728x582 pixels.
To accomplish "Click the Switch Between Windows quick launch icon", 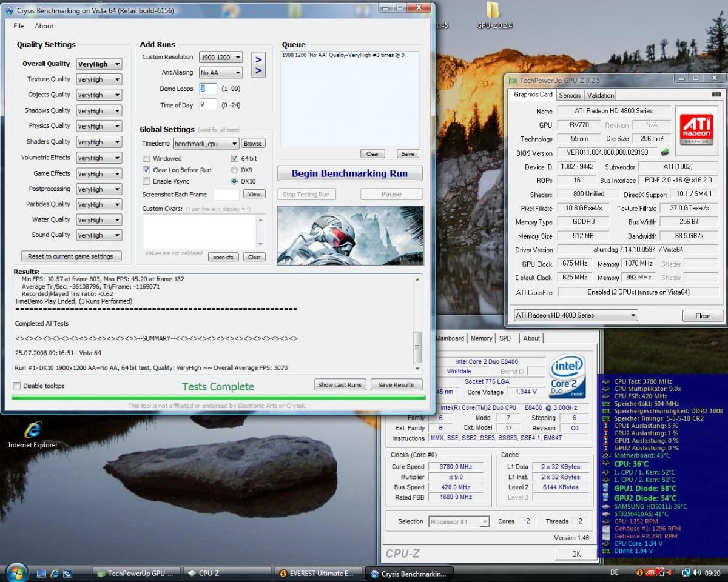I will 68,573.
